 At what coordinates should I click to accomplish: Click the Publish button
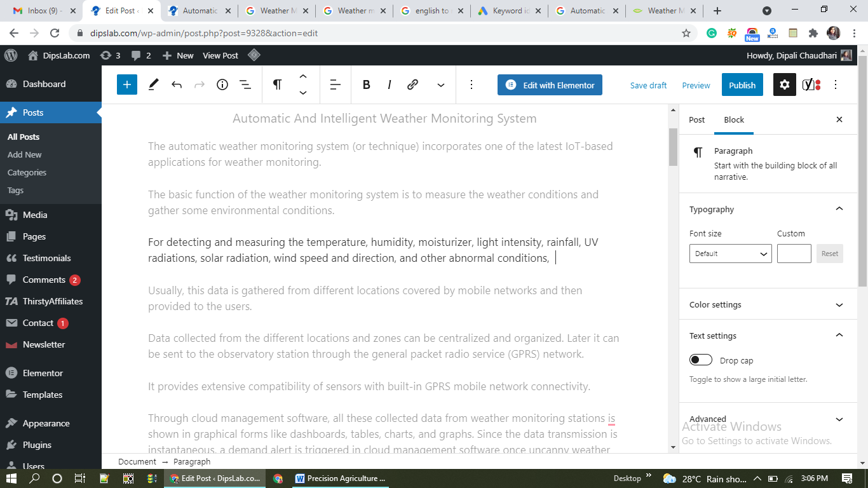pyautogui.click(x=742, y=85)
